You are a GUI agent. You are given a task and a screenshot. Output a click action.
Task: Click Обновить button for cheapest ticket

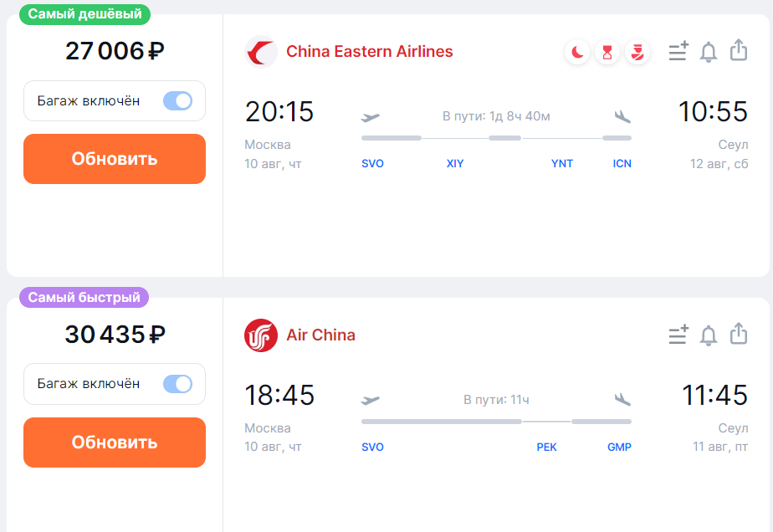(115, 159)
